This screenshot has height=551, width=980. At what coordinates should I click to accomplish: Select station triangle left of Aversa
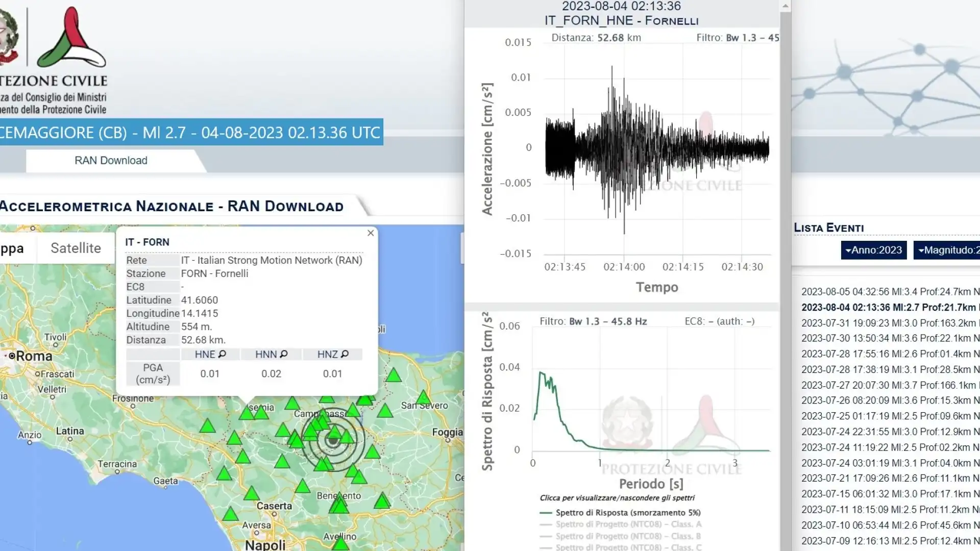pyautogui.click(x=230, y=513)
